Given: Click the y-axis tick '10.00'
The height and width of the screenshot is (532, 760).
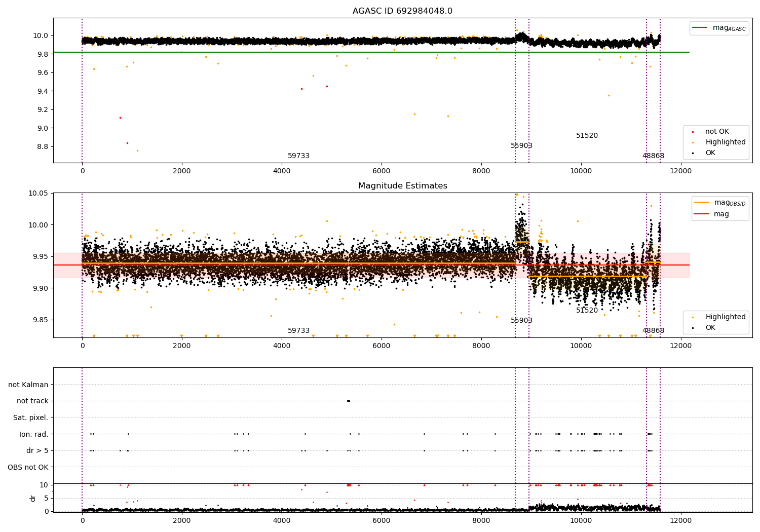Looking at the screenshot, I should point(38,225).
